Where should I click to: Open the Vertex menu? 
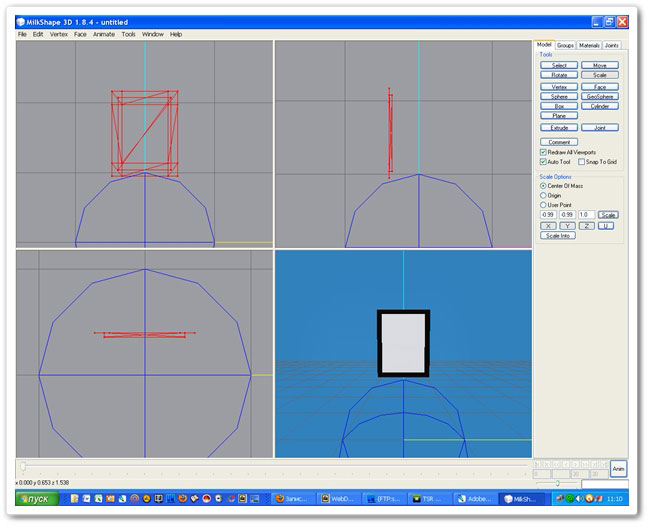59,34
